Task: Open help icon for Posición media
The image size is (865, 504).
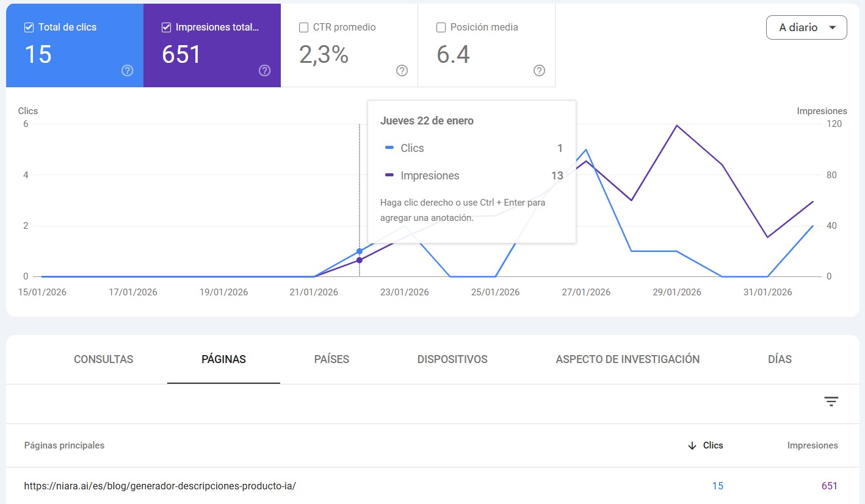Action: [539, 71]
